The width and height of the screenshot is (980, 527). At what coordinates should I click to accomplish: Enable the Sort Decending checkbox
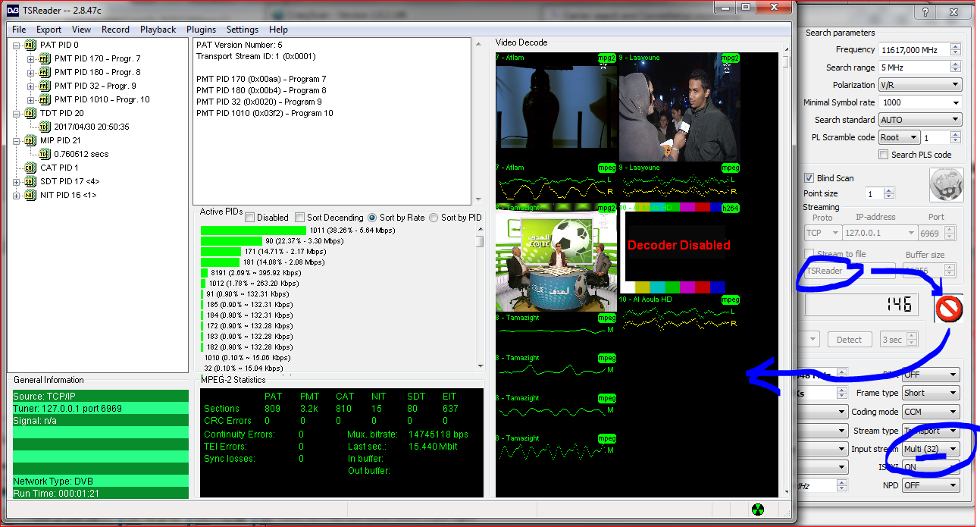(x=299, y=218)
